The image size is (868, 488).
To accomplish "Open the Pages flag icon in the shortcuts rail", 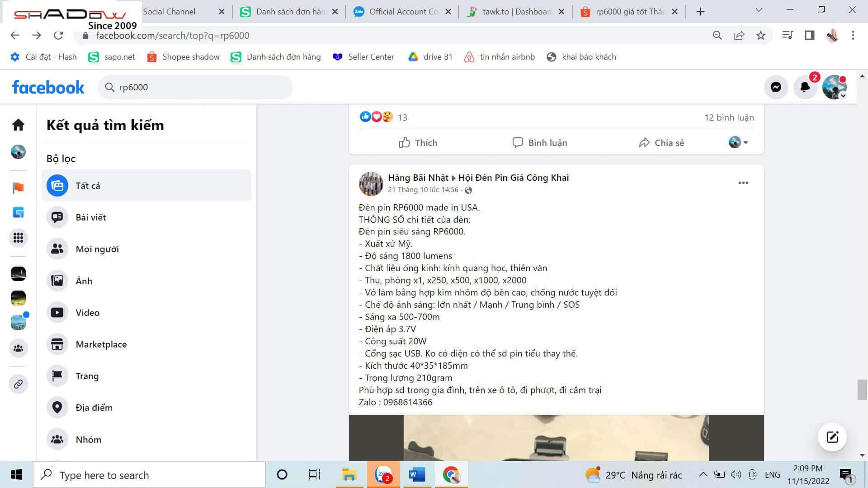I will tap(18, 187).
